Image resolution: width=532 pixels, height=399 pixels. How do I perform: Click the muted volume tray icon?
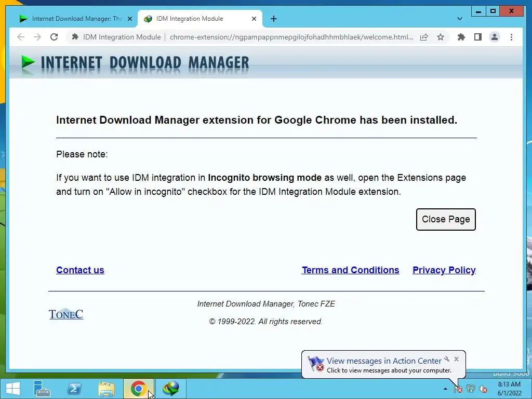[483, 389]
